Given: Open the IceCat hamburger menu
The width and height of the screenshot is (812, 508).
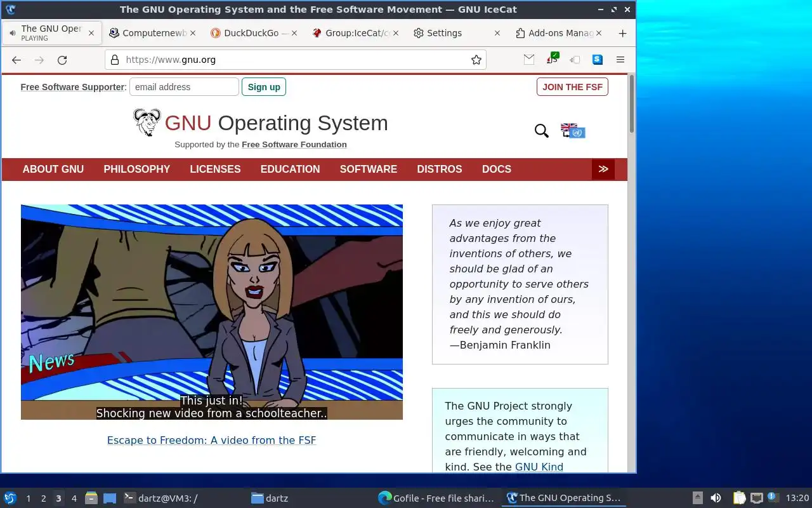Looking at the screenshot, I should [x=620, y=59].
